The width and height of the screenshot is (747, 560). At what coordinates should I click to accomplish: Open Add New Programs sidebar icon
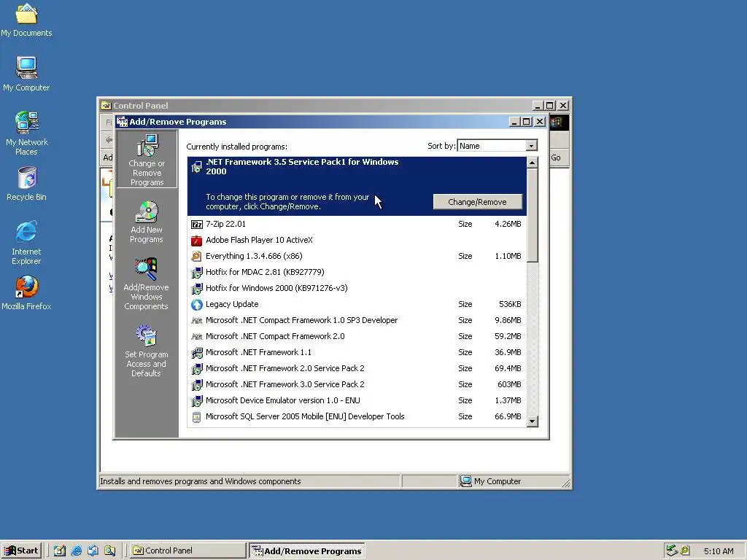pos(147,222)
